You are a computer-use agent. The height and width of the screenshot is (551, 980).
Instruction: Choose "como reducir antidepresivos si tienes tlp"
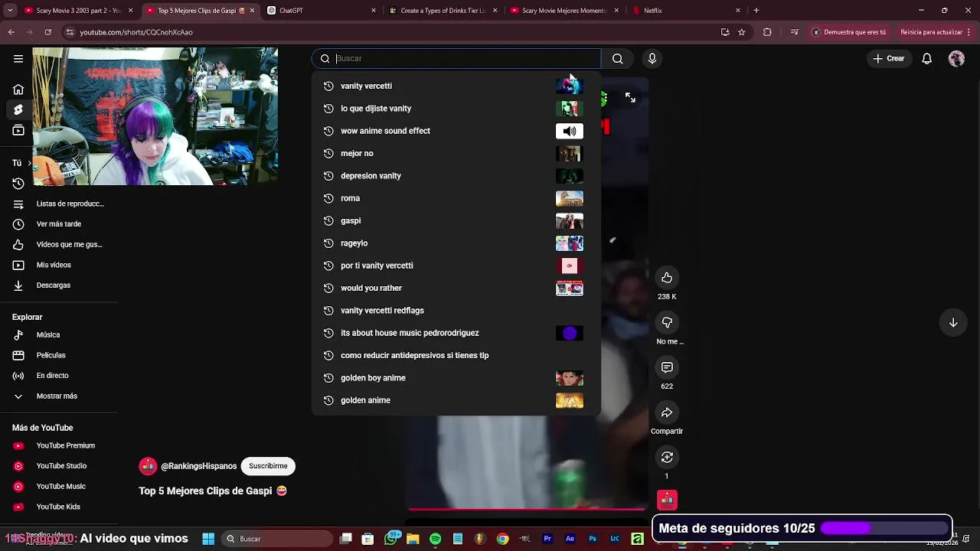456,355
